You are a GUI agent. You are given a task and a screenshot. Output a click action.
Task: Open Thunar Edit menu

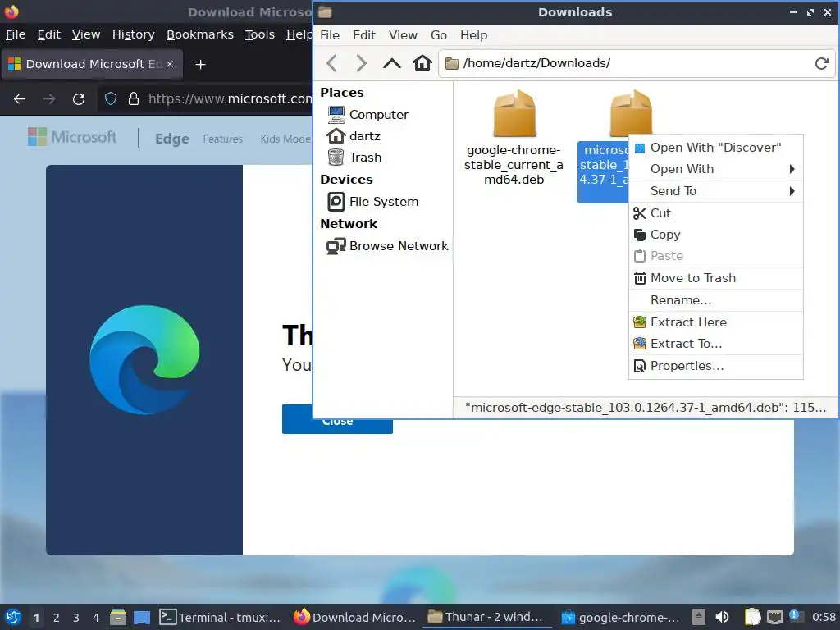[x=363, y=35]
